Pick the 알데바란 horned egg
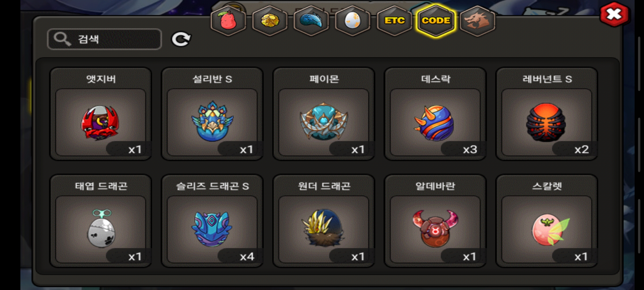 coord(435,221)
